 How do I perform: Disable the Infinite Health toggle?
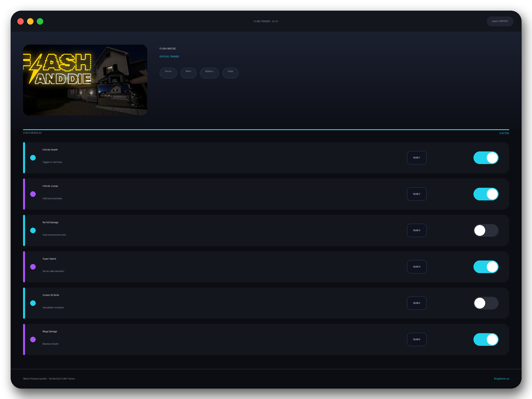[486, 158]
